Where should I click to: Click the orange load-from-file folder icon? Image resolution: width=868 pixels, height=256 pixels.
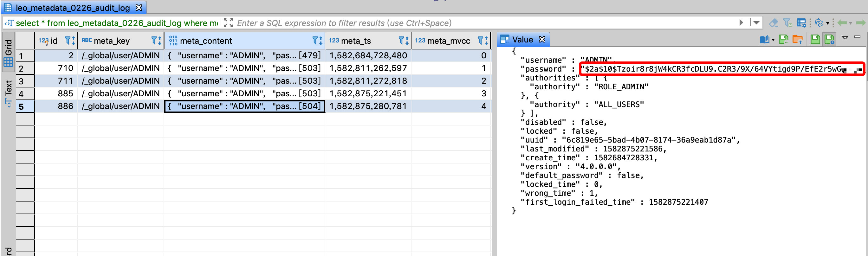tap(797, 40)
